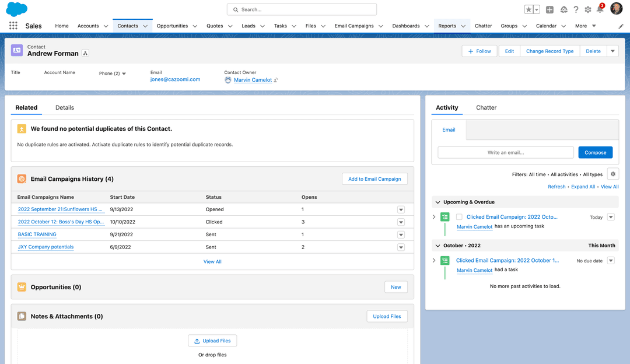Open the Opportunities menu dropdown arrow
Screen dimensions: 630x364
(x=195, y=26)
